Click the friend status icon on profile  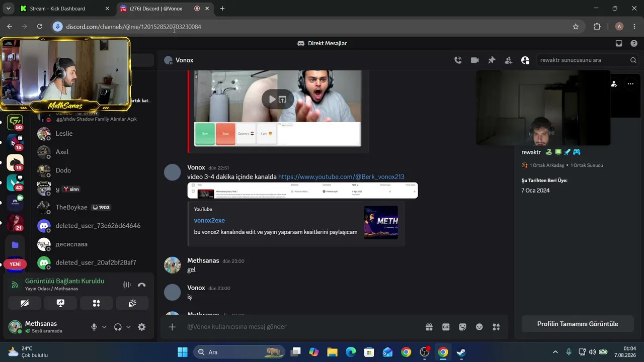click(614, 84)
